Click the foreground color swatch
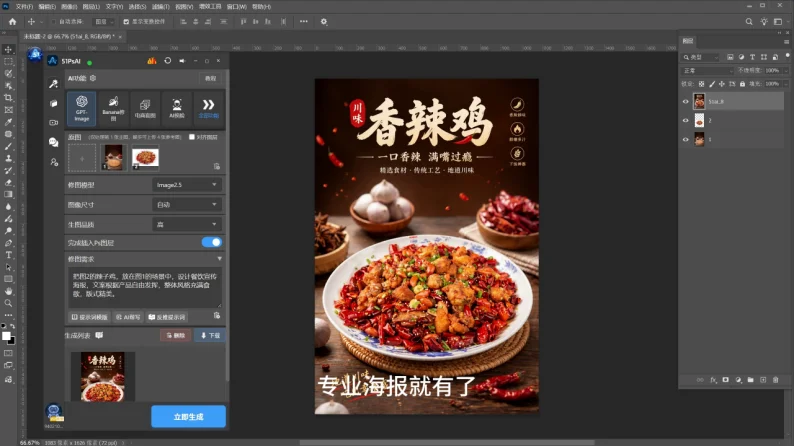 point(7,336)
